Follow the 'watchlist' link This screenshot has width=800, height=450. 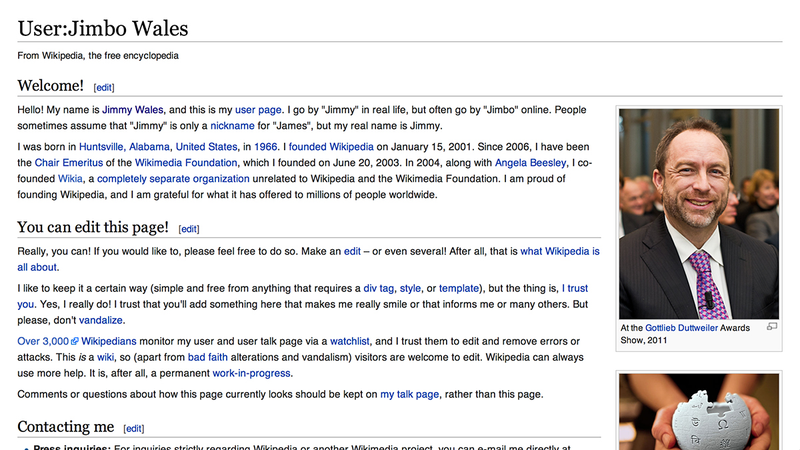coord(349,341)
